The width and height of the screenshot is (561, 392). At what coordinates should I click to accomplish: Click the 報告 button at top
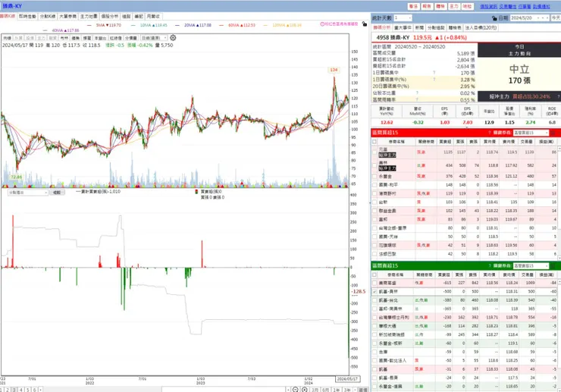click(427, 6)
